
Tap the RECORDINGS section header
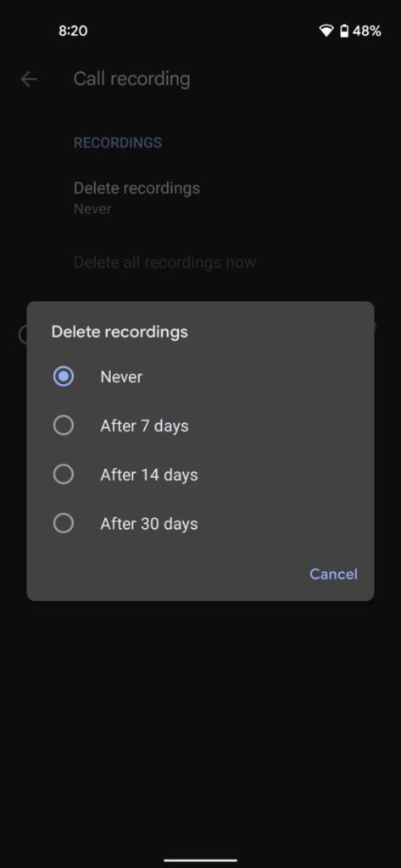118,142
